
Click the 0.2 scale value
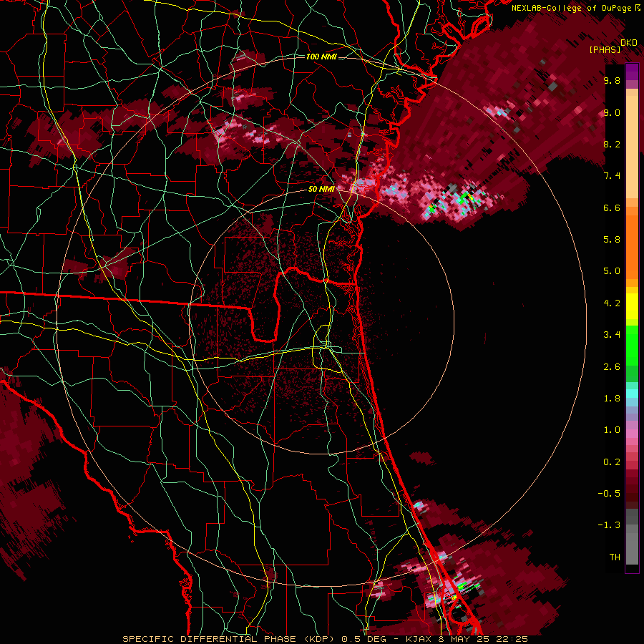click(612, 462)
